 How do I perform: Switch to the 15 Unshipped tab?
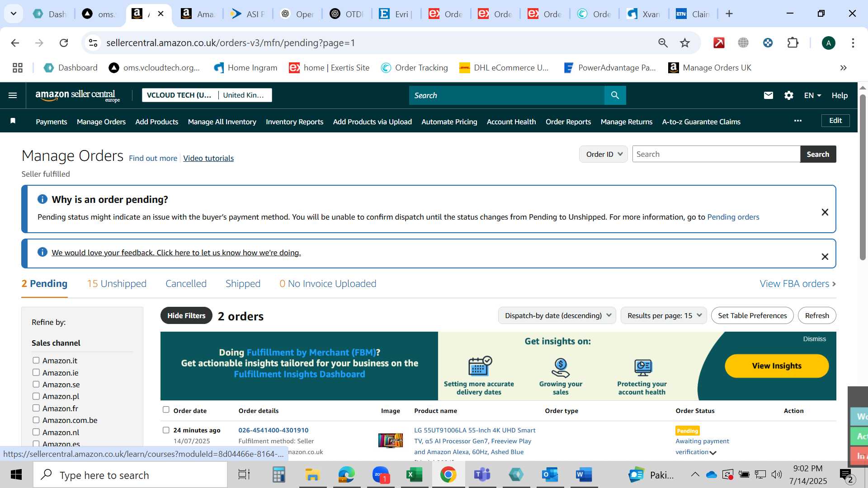tap(117, 283)
